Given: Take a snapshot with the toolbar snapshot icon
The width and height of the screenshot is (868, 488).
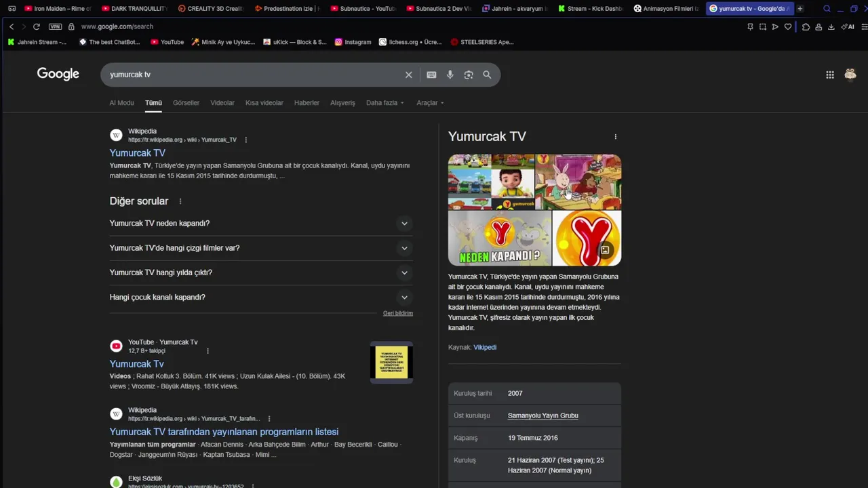Looking at the screenshot, I should (x=763, y=26).
